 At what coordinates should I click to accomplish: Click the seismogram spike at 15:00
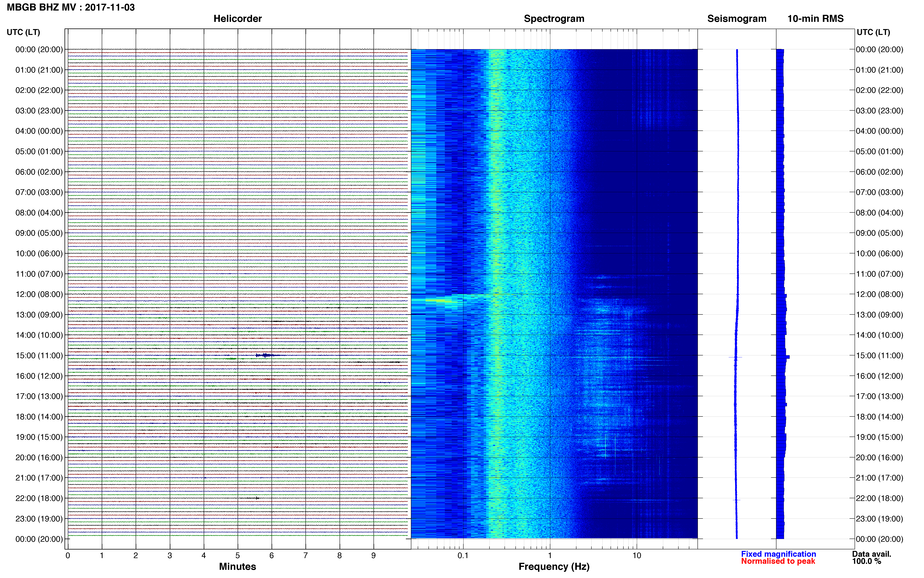pyautogui.click(x=735, y=357)
